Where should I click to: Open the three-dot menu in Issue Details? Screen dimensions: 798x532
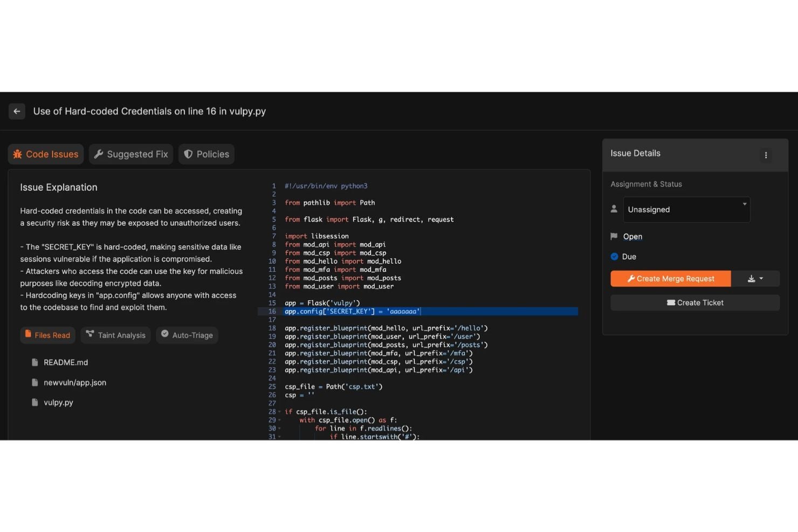pos(766,155)
